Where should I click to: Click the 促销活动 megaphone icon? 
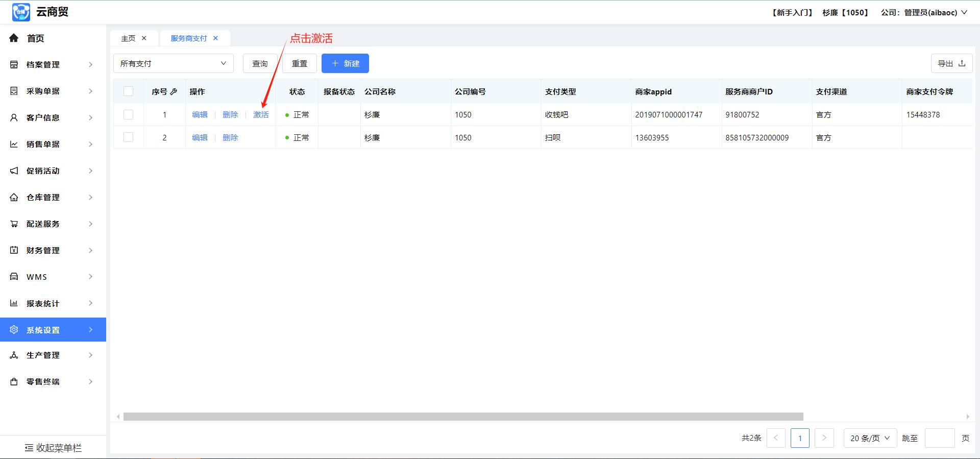pyautogui.click(x=14, y=171)
